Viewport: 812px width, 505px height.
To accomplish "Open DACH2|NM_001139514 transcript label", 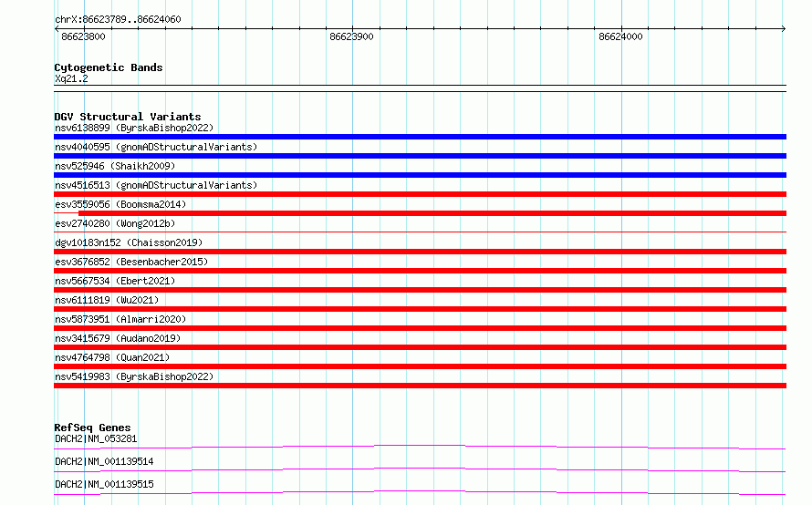I will click(x=104, y=461).
